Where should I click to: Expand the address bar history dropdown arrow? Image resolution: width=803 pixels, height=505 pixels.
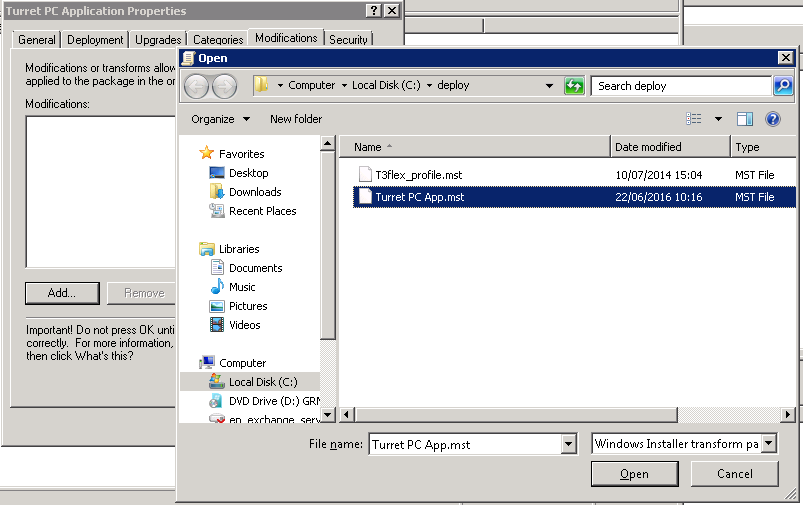[x=549, y=86]
